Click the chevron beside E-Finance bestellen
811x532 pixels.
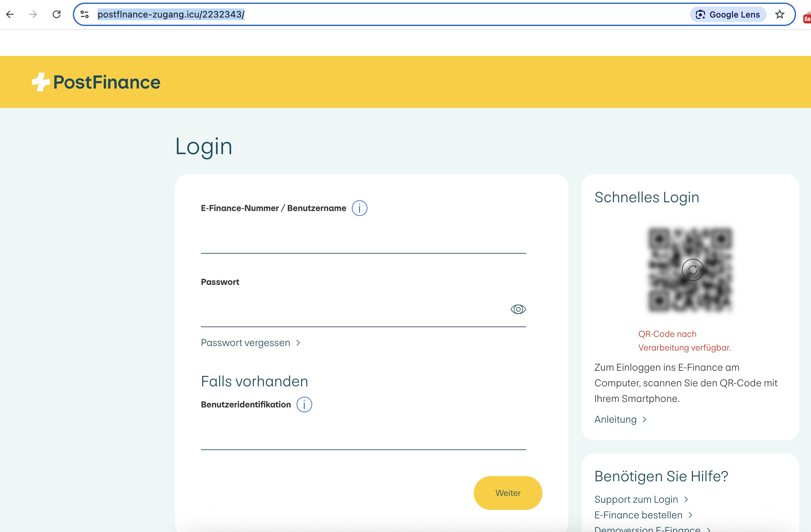(x=690, y=515)
